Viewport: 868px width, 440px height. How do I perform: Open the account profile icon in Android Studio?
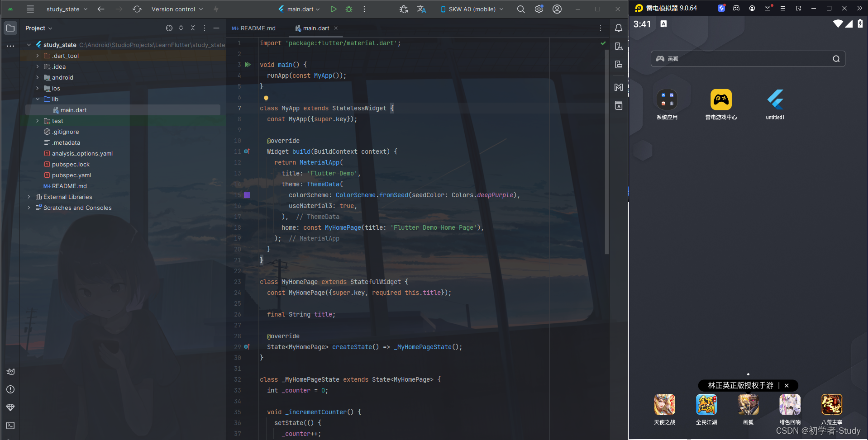coord(557,9)
